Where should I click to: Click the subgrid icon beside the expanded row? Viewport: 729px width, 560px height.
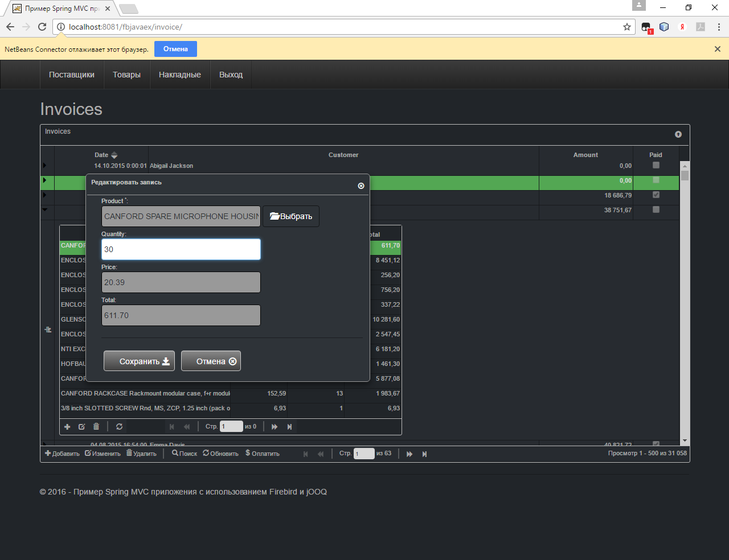pyautogui.click(x=48, y=330)
